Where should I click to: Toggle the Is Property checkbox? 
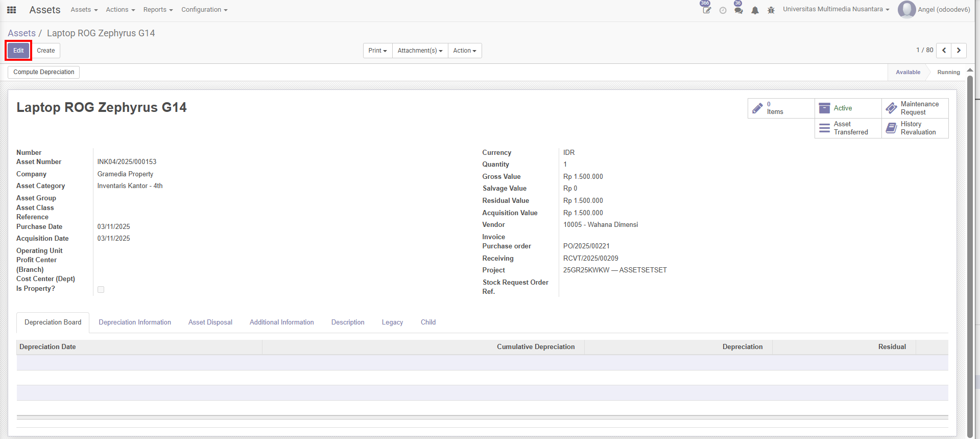[101, 290]
